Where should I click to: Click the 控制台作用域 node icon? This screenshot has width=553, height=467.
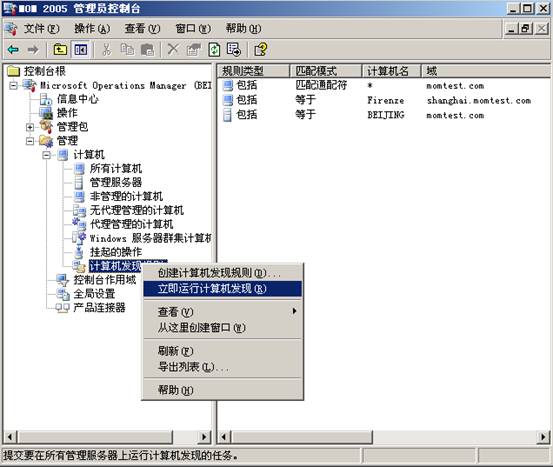[62, 280]
